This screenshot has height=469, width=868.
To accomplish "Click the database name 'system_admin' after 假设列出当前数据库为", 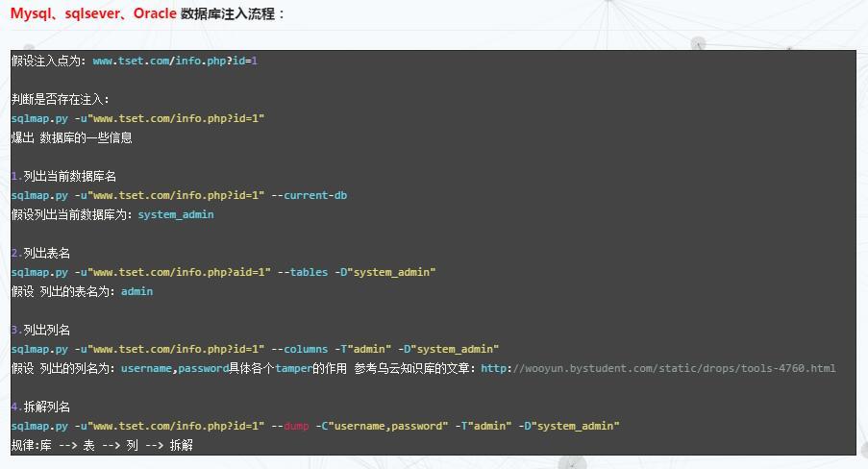I will tap(176, 215).
